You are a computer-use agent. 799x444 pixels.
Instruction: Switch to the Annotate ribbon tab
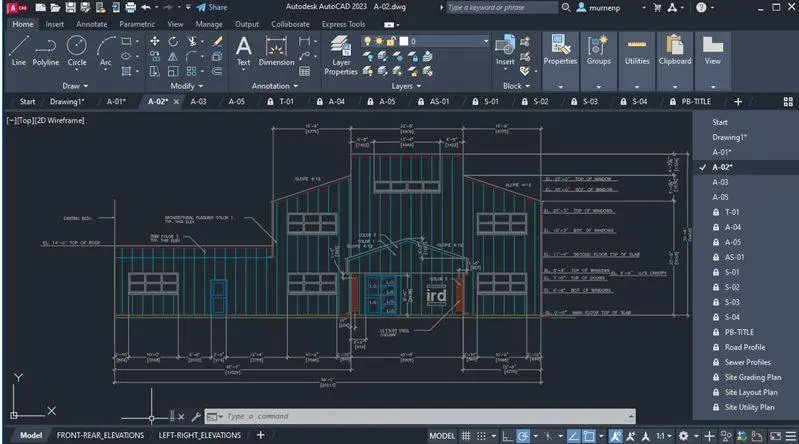pyautogui.click(x=92, y=24)
